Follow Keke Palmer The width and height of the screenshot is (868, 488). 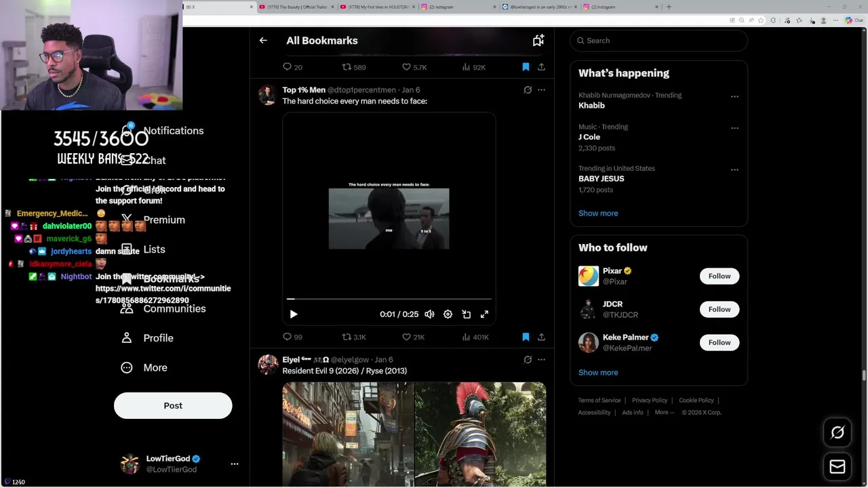click(x=719, y=342)
